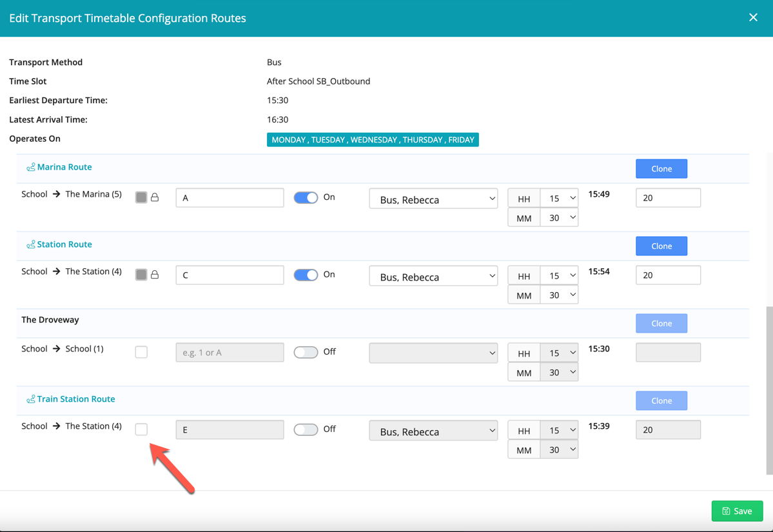Image resolution: width=773 pixels, height=532 pixels.
Task: Click the Marina Route icon
Action: pyautogui.click(x=30, y=168)
